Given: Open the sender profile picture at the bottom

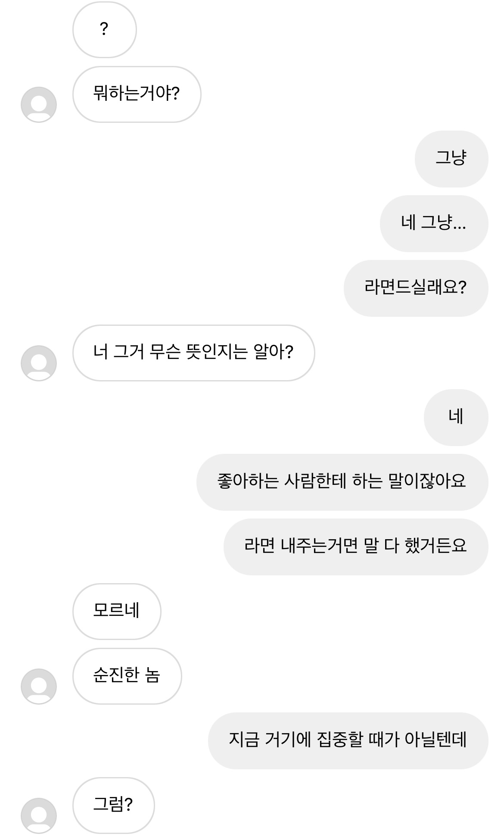Looking at the screenshot, I should (x=39, y=816).
